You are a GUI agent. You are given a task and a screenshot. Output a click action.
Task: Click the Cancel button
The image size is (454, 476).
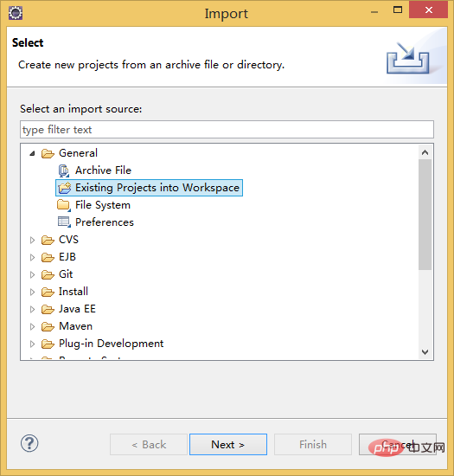pyautogui.click(x=397, y=445)
